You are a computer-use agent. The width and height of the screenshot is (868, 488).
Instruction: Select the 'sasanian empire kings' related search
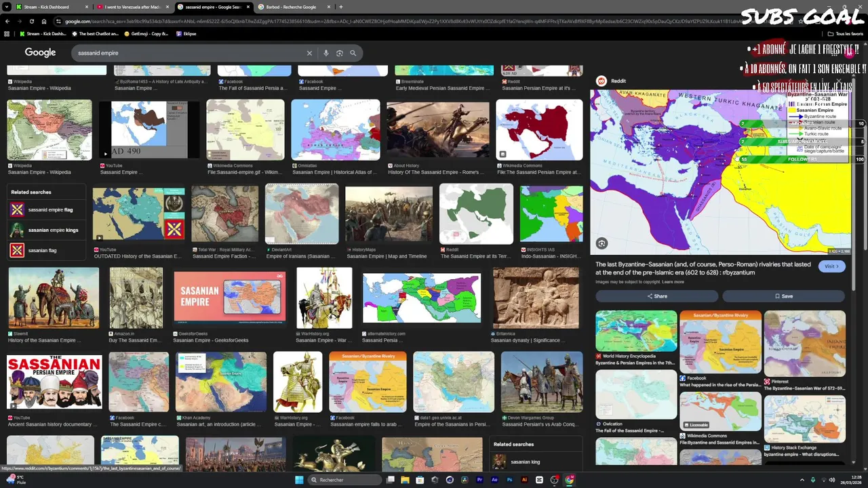46,230
